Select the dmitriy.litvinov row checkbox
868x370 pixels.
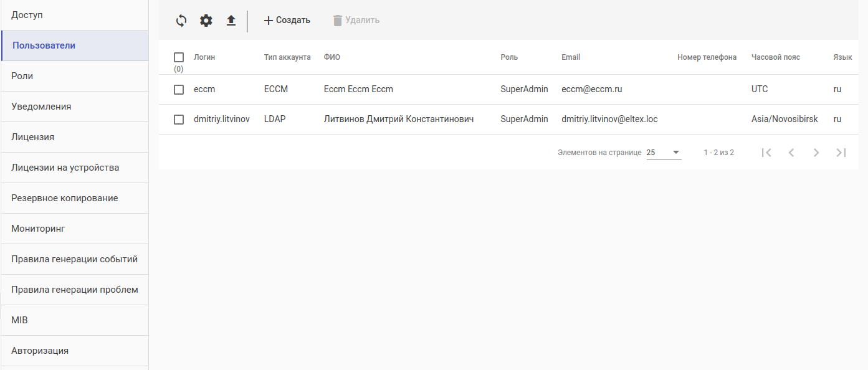click(x=179, y=120)
